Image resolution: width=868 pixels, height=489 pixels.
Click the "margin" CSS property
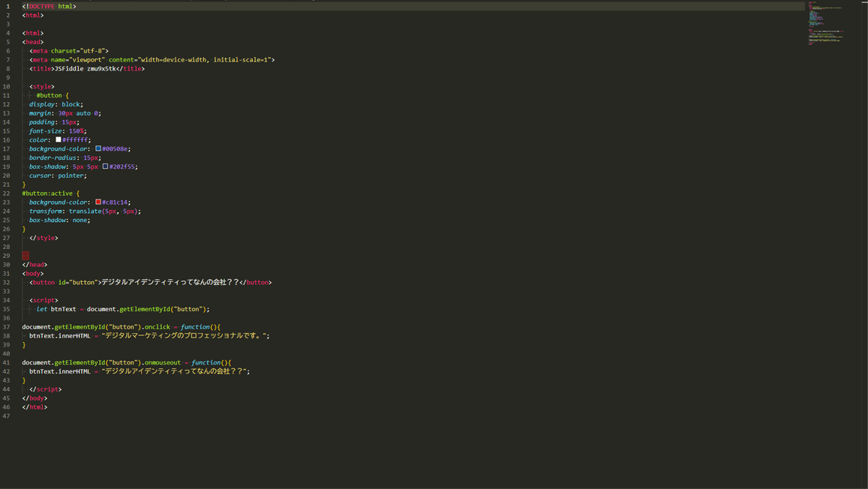40,113
